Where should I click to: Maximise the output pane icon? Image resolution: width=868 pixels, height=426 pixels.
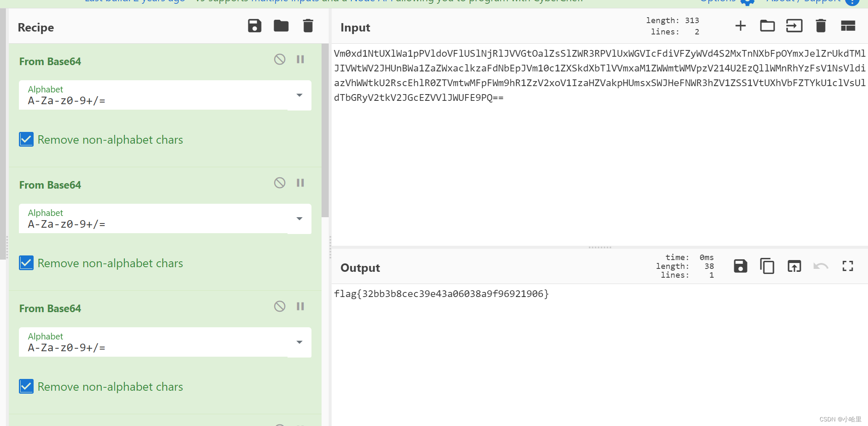[x=848, y=266]
